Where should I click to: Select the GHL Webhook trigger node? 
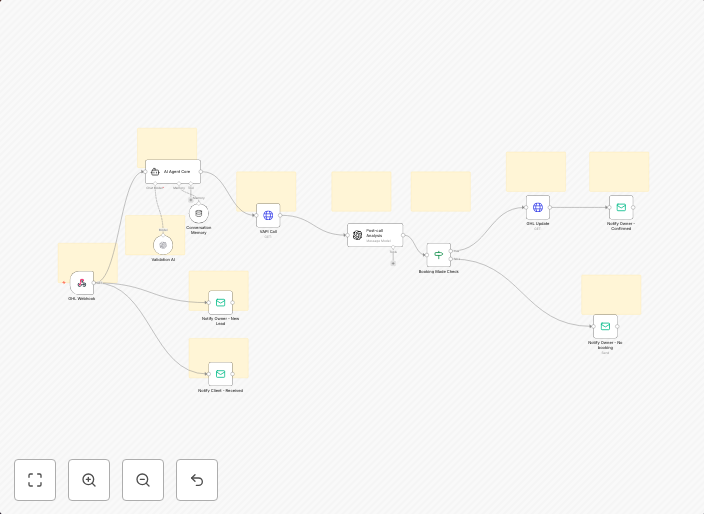click(82, 283)
